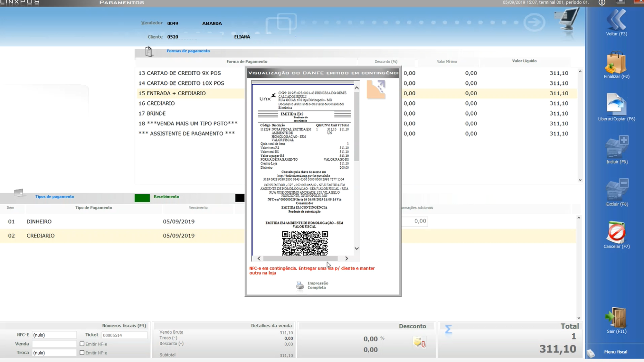
Task: Enable Emitir NF-e checkbox for Troca
Action: point(82,353)
